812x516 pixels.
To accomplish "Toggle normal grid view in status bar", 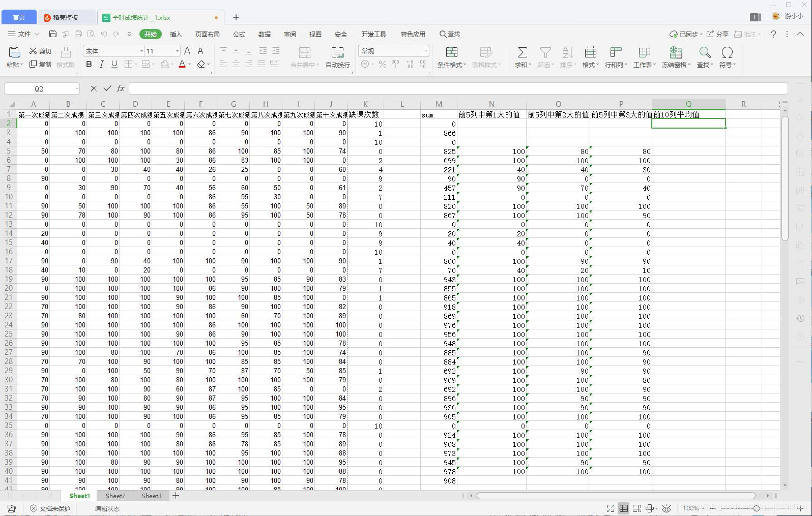I will 623,508.
